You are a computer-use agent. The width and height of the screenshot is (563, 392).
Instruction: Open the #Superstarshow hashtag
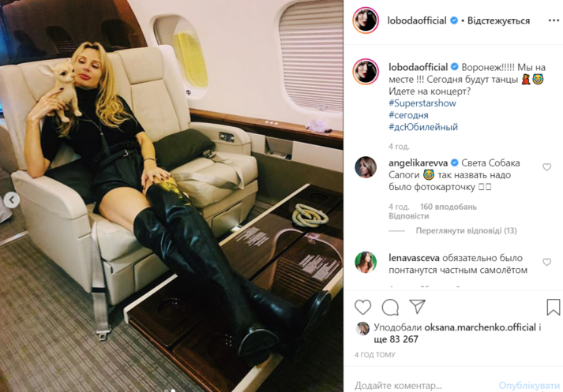click(422, 103)
